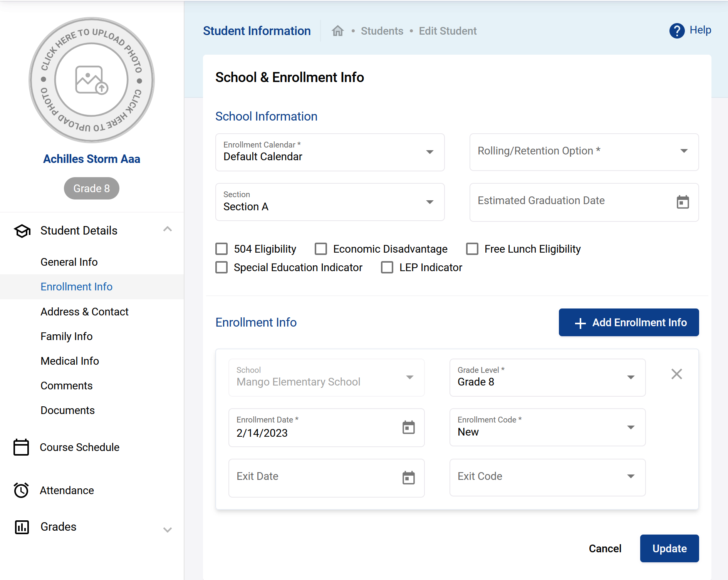Click the upload photo image icon

[92, 80]
